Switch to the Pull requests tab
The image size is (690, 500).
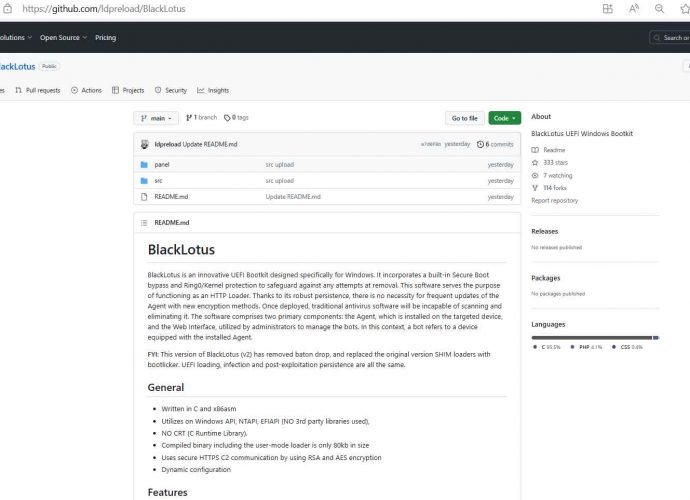38,90
